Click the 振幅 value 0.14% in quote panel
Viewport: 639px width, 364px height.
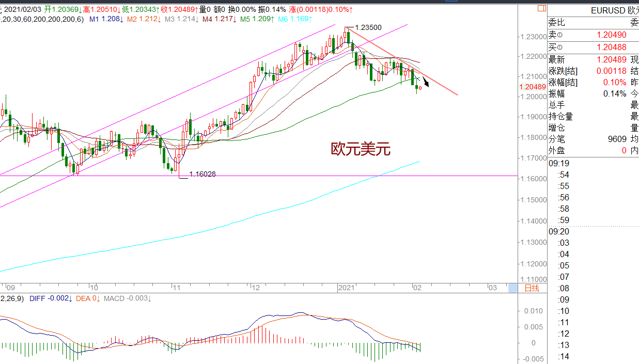[615, 94]
